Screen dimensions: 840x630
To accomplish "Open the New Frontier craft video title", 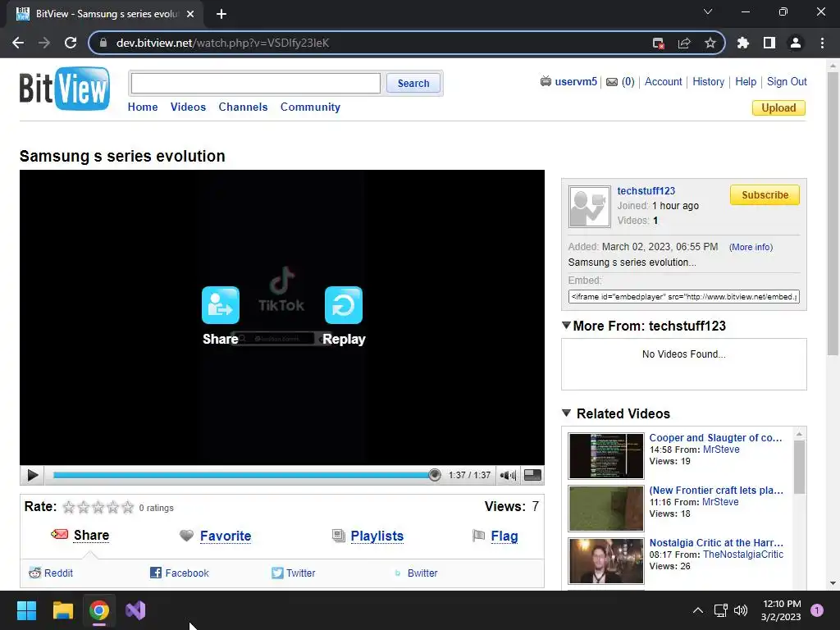I will coord(716,491).
